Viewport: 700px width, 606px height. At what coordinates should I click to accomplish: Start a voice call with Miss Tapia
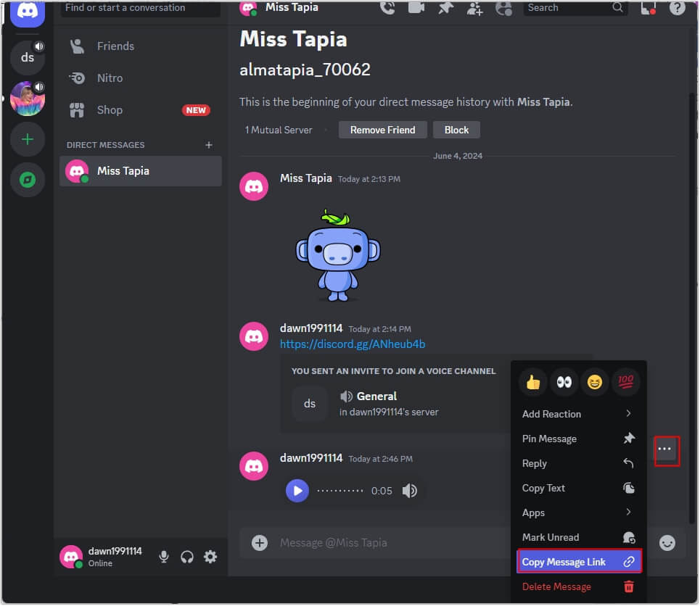tap(388, 8)
